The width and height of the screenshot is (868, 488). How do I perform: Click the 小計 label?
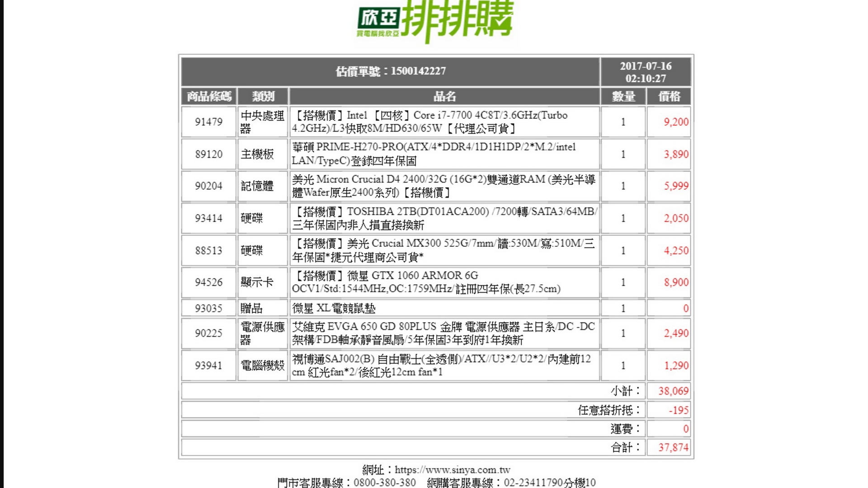tap(626, 391)
